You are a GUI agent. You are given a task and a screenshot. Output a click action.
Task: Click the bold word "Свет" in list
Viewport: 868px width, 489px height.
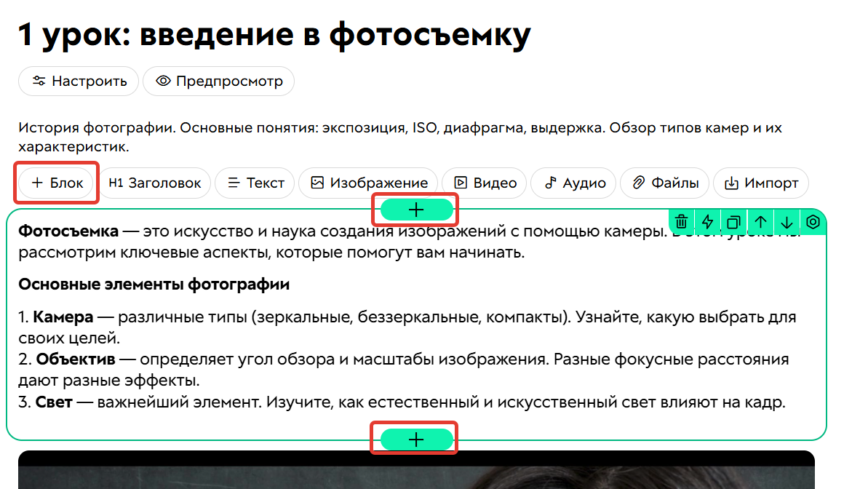(x=54, y=402)
